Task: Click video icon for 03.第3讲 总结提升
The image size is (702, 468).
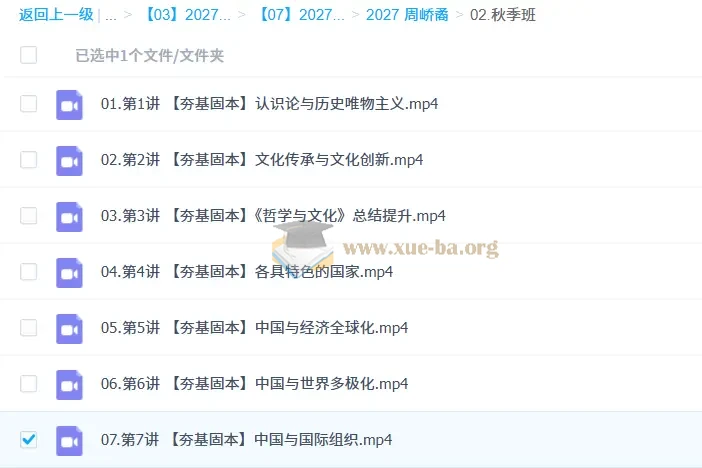Action: pyautogui.click(x=69, y=217)
